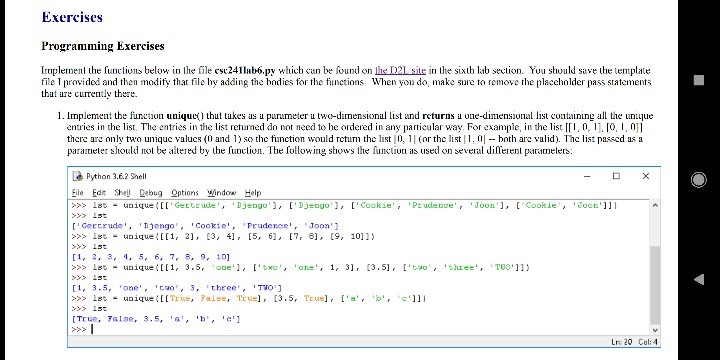Click the output line ending with 'TWO']

tap(177, 288)
